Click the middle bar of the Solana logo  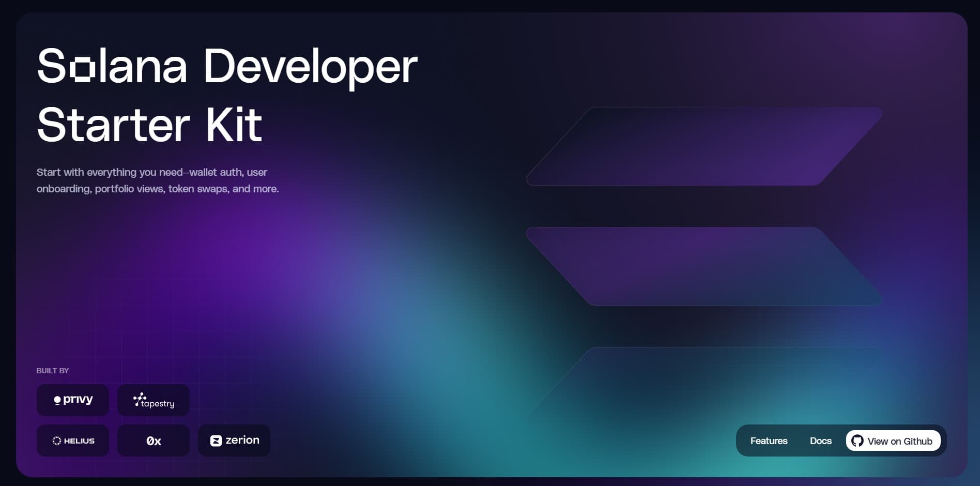point(704,266)
